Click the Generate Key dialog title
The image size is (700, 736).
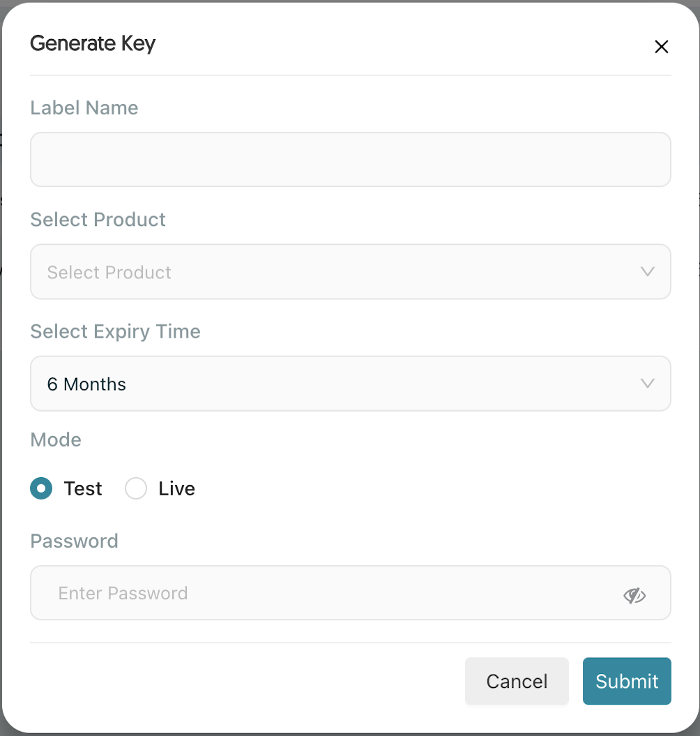coord(93,44)
